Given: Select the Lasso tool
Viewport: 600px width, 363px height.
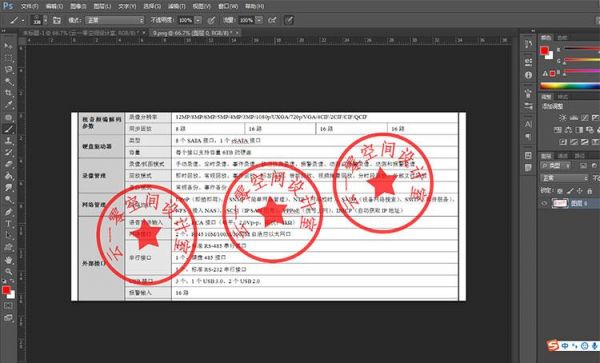Looking at the screenshot, I should (x=8, y=69).
